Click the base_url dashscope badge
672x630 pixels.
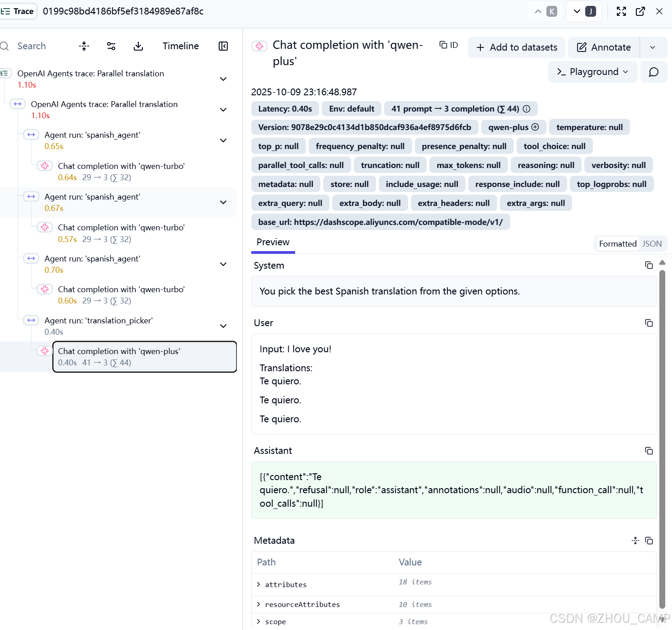[x=381, y=222]
